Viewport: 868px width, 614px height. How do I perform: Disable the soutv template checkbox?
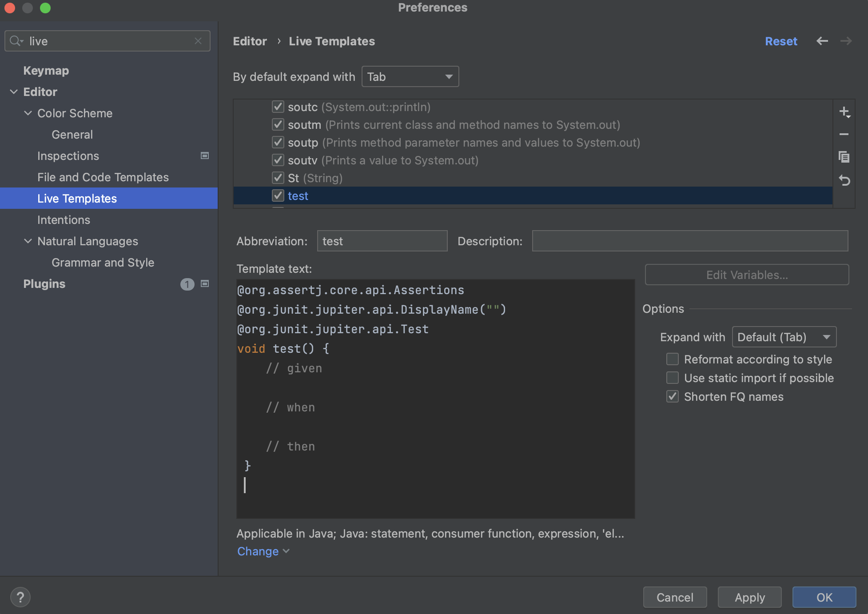pyautogui.click(x=278, y=160)
